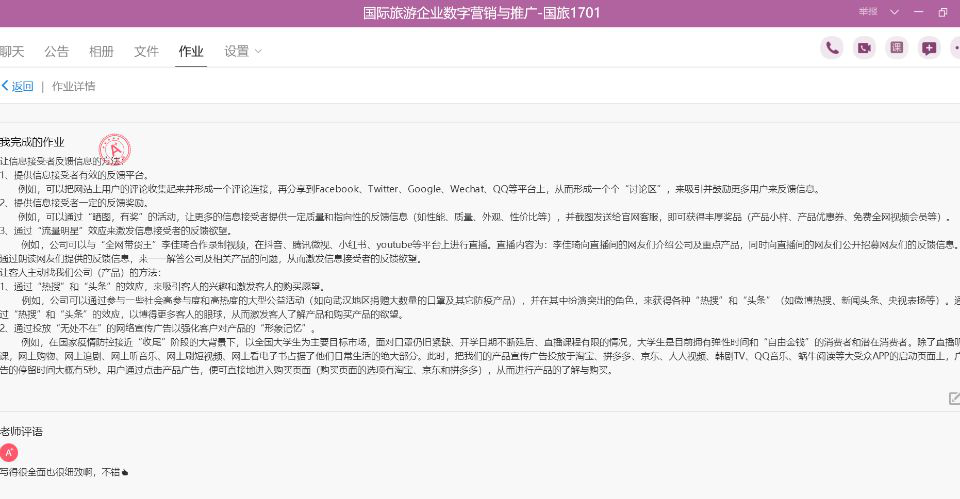960x499 pixels.
Task: Click the 作业详情 breadcrumb label
Action: (x=74, y=86)
